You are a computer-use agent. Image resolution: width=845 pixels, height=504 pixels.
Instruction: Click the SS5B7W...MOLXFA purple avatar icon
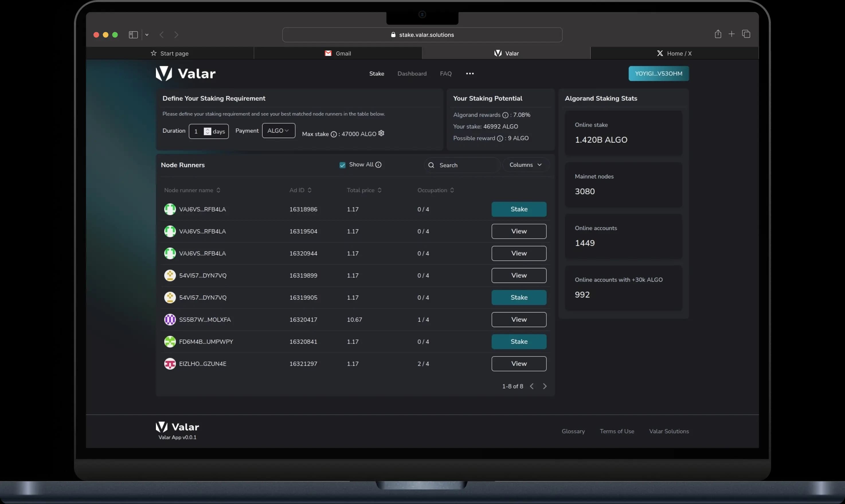170,319
